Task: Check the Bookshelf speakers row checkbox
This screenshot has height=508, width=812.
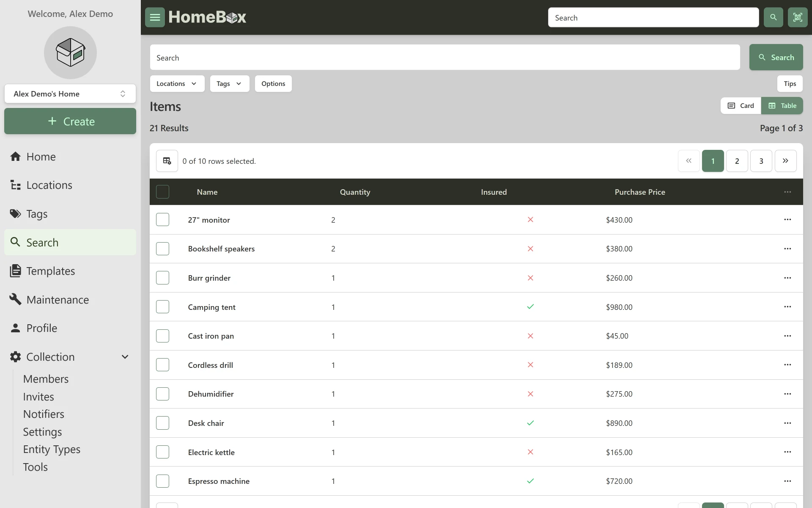Action: click(162, 248)
